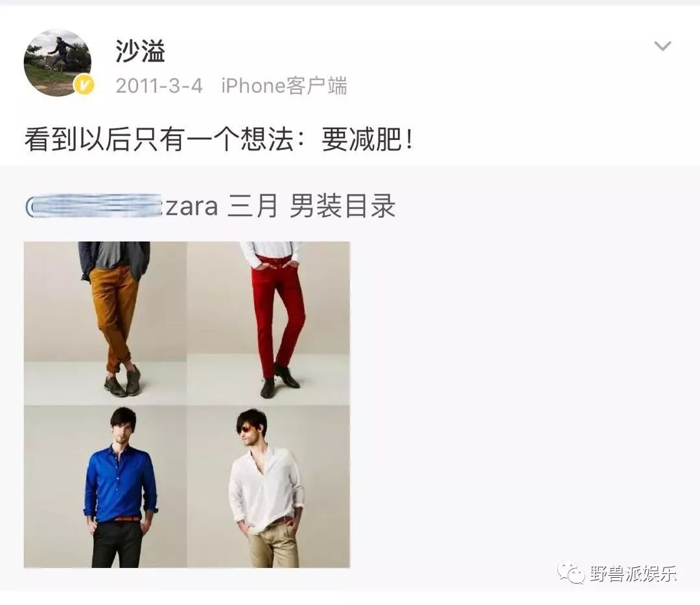Tap the yellow V verified badge
The image size is (700, 605).
pyautogui.click(x=84, y=85)
